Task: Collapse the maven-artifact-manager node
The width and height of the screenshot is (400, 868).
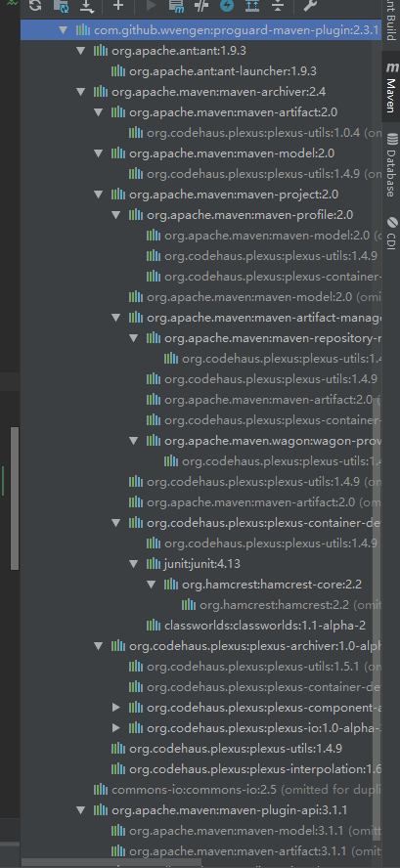Action: click(x=116, y=318)
